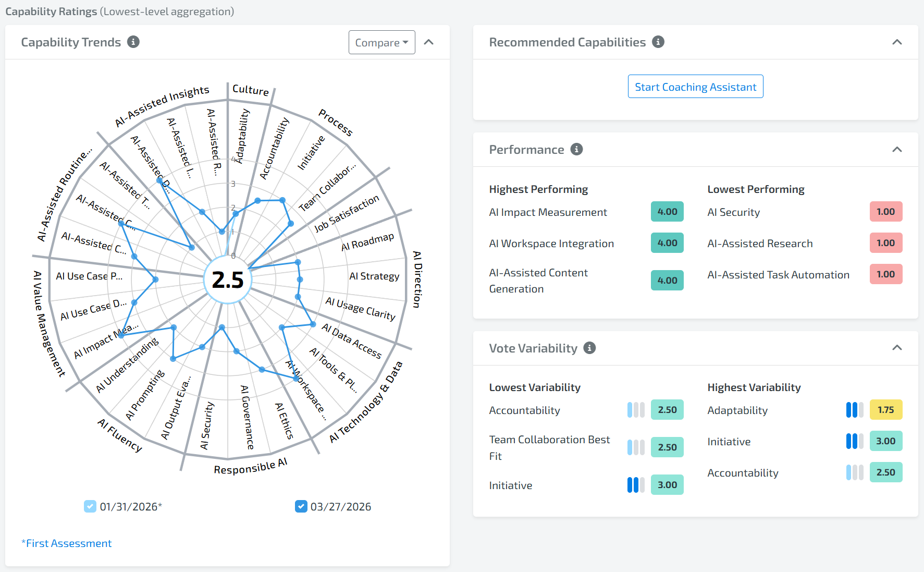Viewport: 924px width, 572px height.
Task: Open info icon beside Capability Trends
Action: coord(133,42)
